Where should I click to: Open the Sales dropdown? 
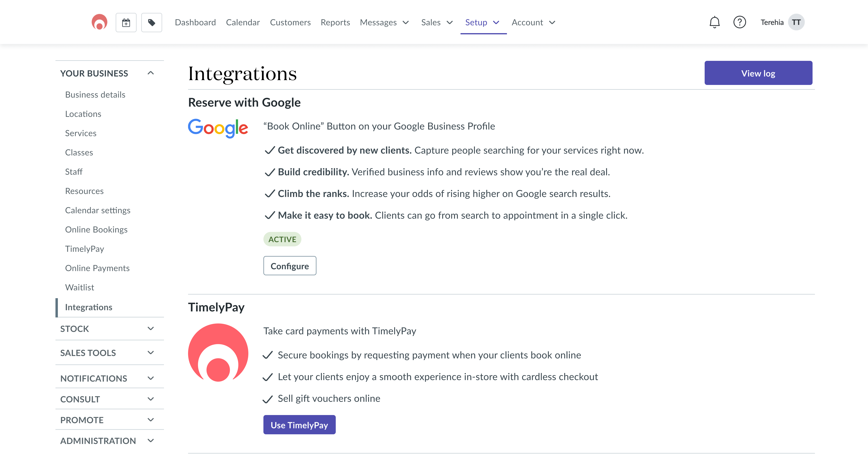(x=437, y=22)
